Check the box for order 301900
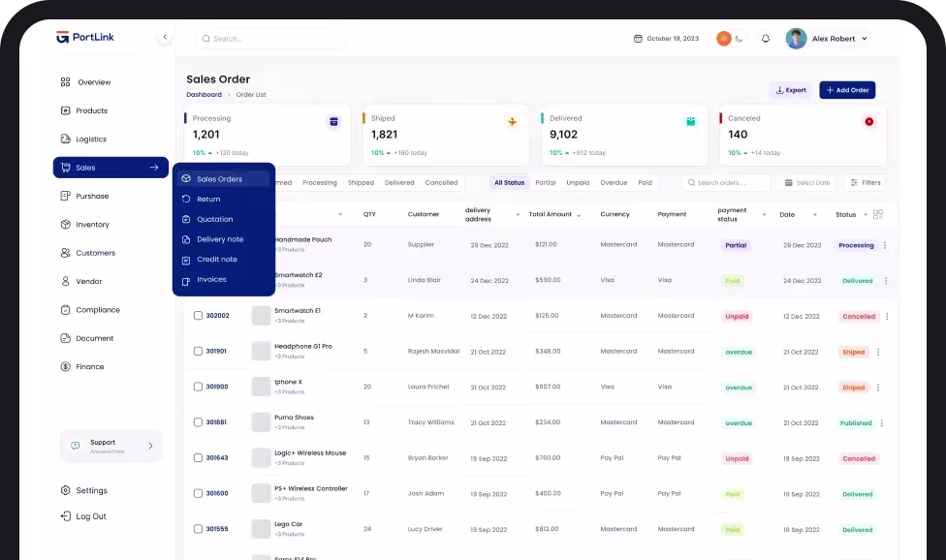Viewport: 946px width, 560px height. tap(198, 387)
